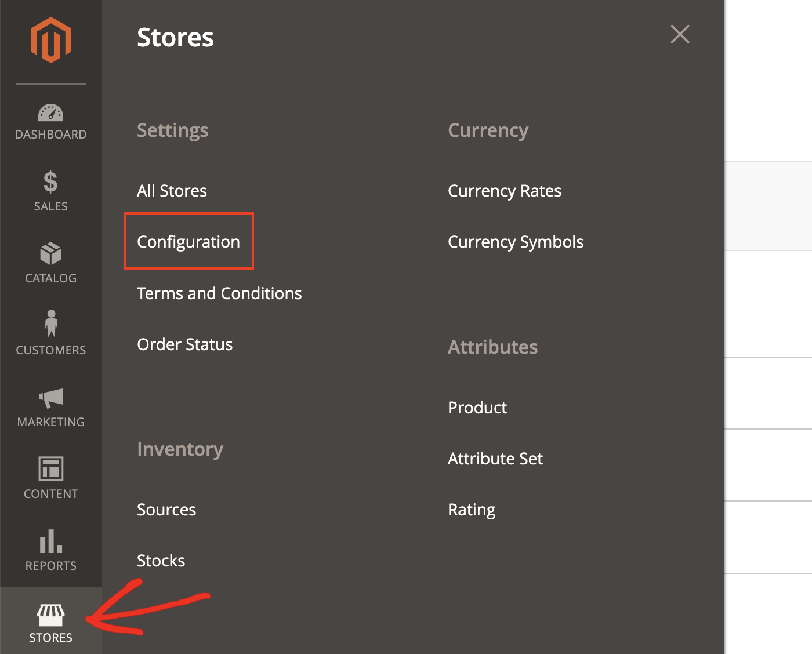Open Terms and Conditions settings
The image size is (812, 654).
coord(219,293)
